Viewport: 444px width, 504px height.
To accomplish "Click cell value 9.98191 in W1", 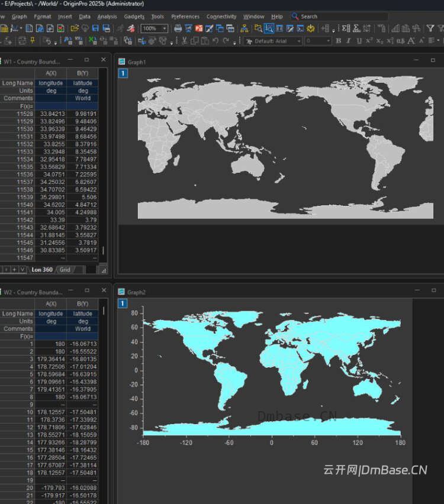I will [83, 114].
